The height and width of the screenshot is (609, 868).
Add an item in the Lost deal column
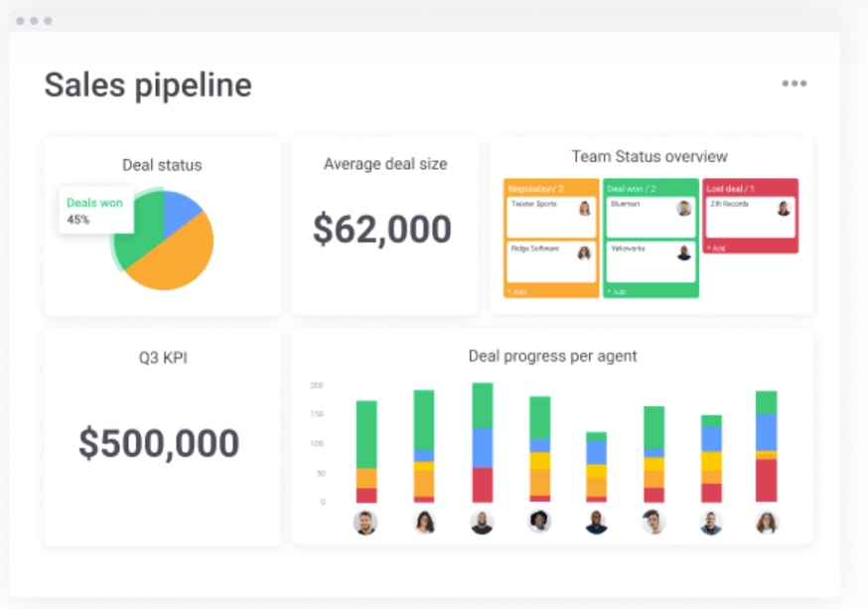pyautogui.click(x=716, y=248)
